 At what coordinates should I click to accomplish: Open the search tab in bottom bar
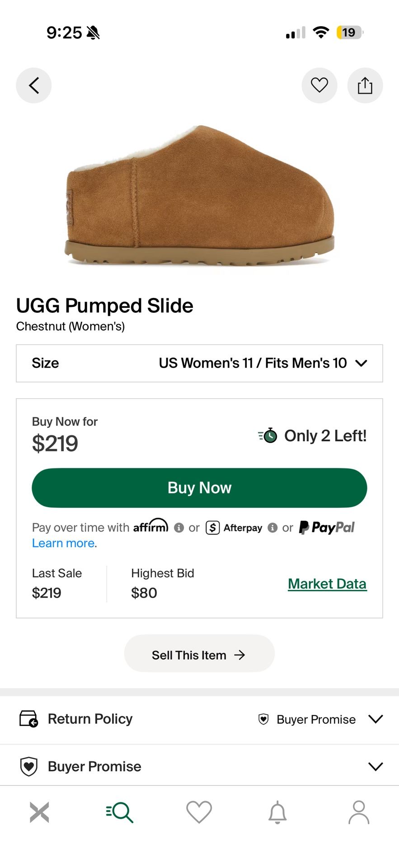pyautogui.click(x=120, y=812)
